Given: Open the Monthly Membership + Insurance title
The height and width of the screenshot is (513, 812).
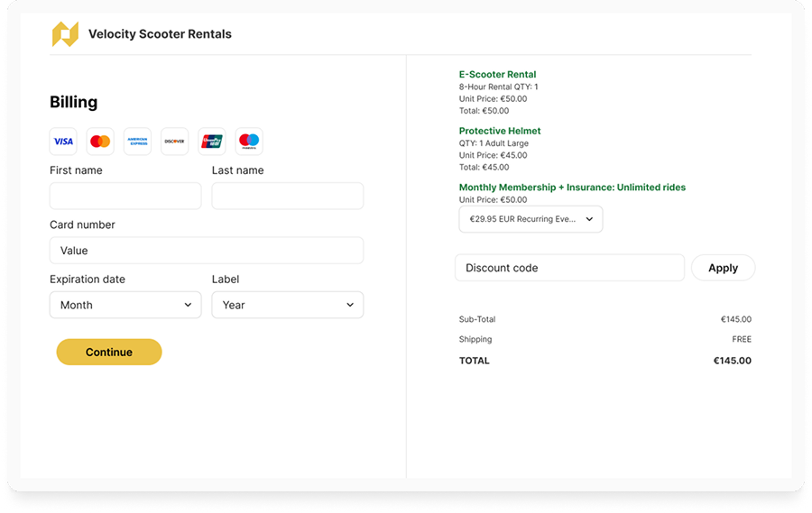Looking at the screenshot, I should [x=572, y=188].
